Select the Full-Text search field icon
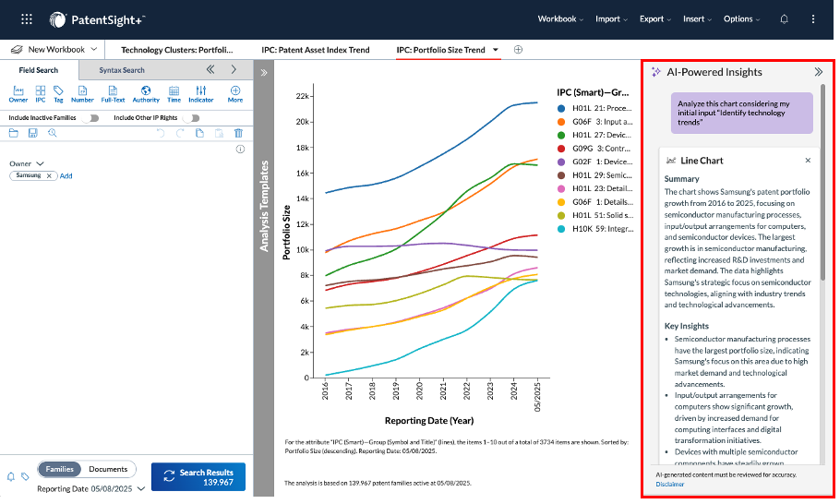This screenshot has height=504, width=840. (113, 94)
